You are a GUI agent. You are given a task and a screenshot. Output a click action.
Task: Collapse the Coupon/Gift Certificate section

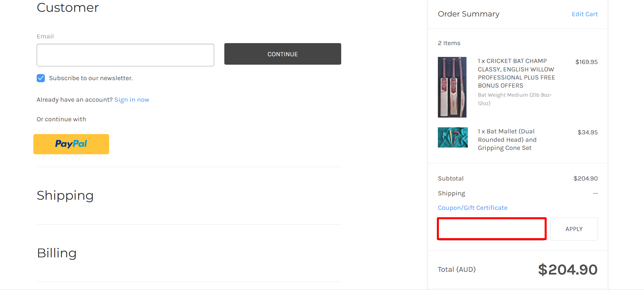pyautogui.click(x=472, y=208)
